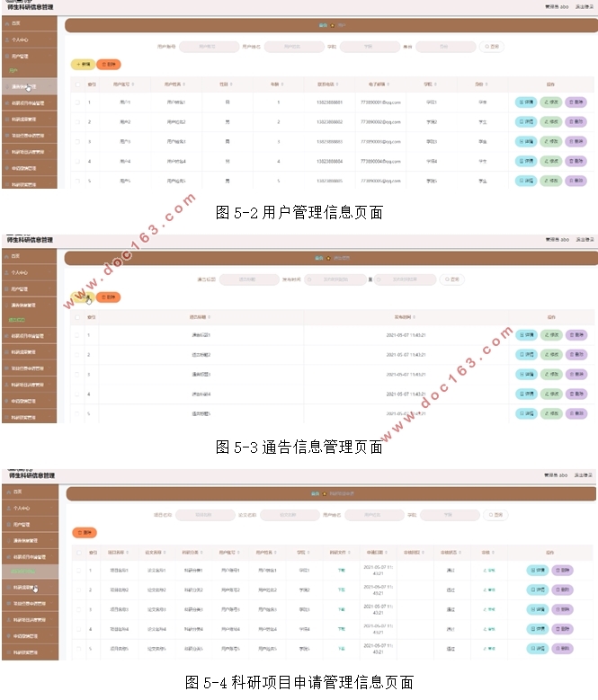The image size is (598, 700).
Task: Tick checkbox for notice row 1 in Figure 5-3
Action: tap(77, 335)
